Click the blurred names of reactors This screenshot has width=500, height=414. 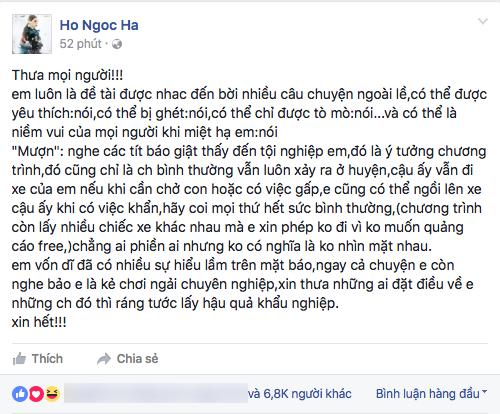[156, 393]
